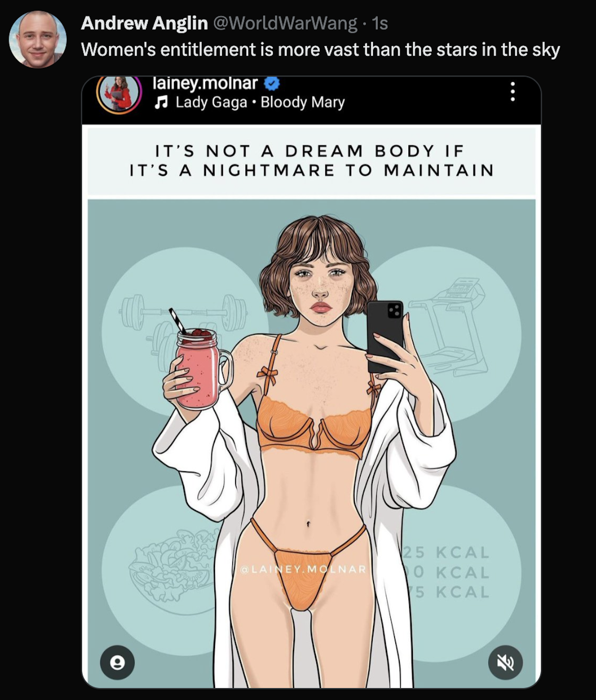Show tagged people via the person icon
The width and height of the screenshot is (596, 700).
click(117, 662)
